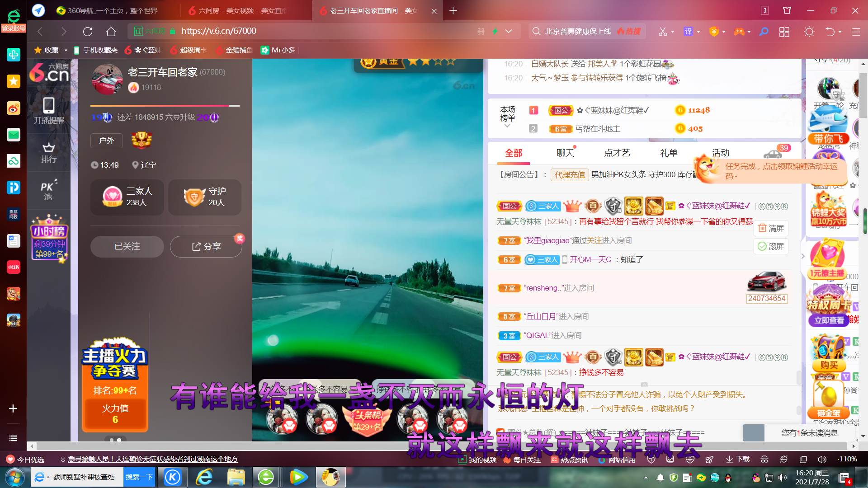Expand the 收藏 bookmarks dropdown arrow

tap(66, 50)
